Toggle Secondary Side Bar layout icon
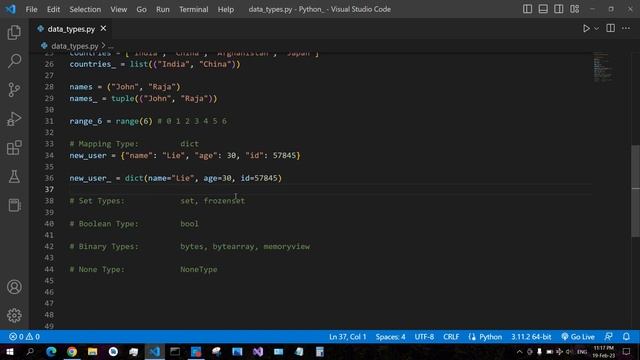 click(x=558, y=9)
